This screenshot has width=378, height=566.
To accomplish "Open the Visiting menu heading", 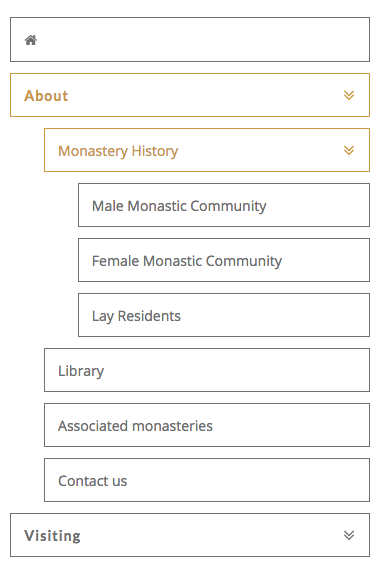I will [52, 536].
